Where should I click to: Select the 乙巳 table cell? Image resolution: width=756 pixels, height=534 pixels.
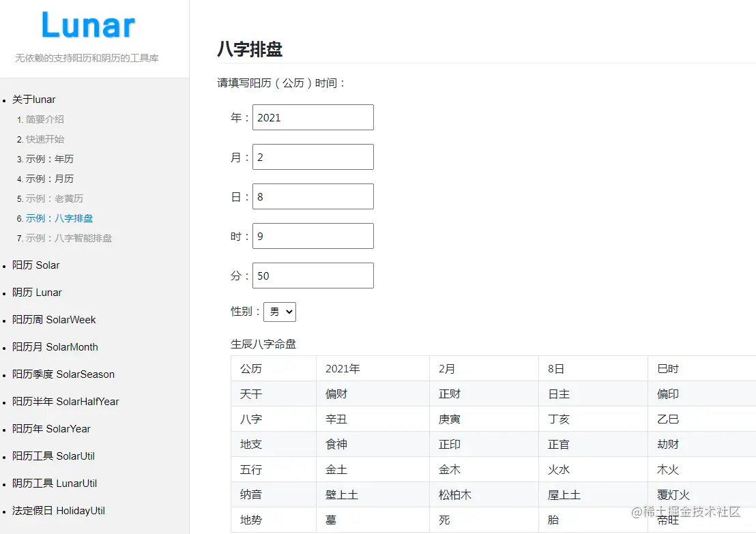(701, 419)
